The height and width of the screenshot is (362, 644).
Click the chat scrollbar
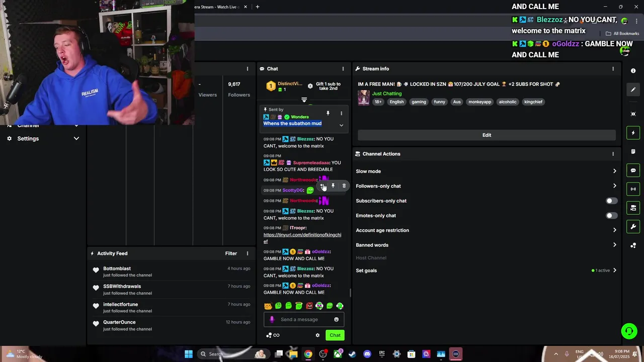351,293
